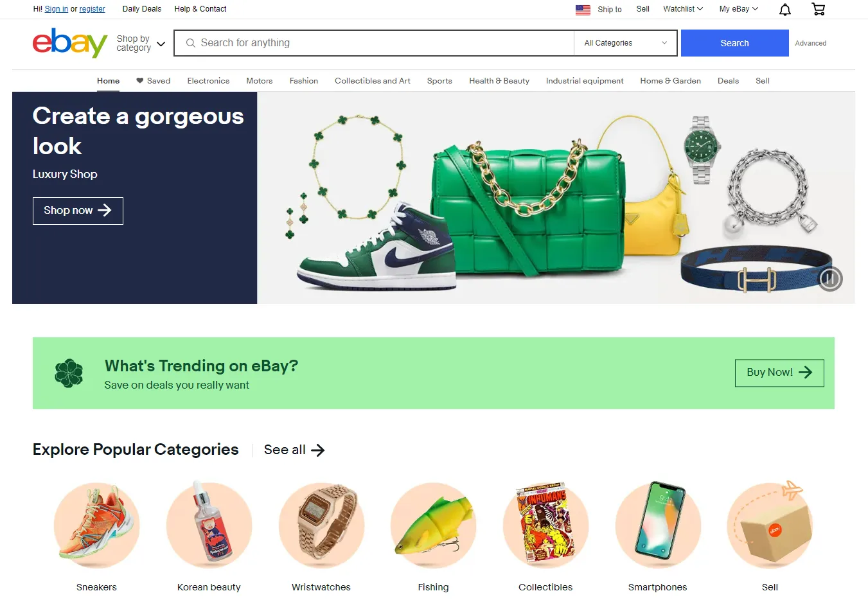Expand the Shop by category dropdown
Viewport: 868px width, 600px height.
point(141,43)
